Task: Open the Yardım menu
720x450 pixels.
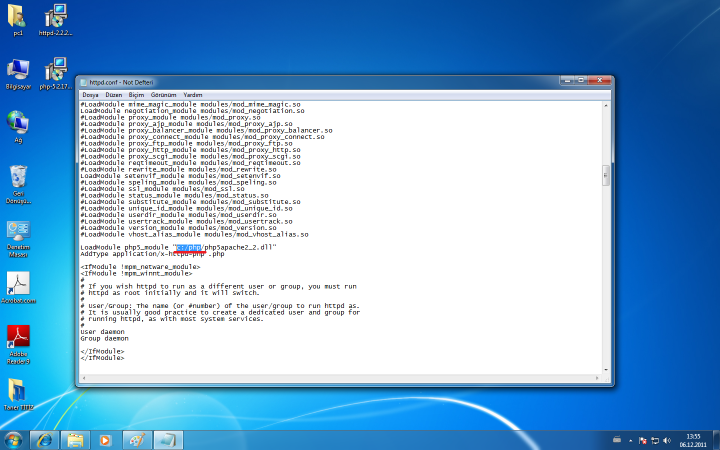Action: coord(192,95)
